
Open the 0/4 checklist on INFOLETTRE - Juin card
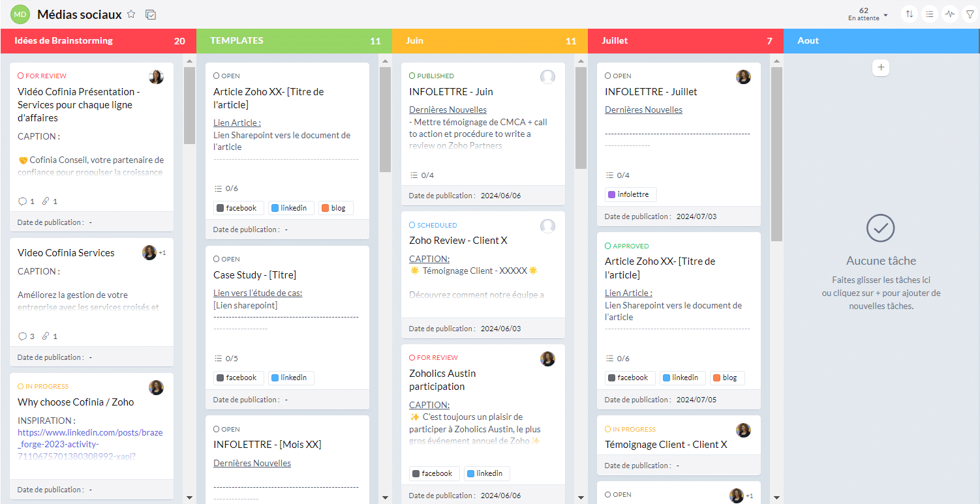(x=421, y=175)
